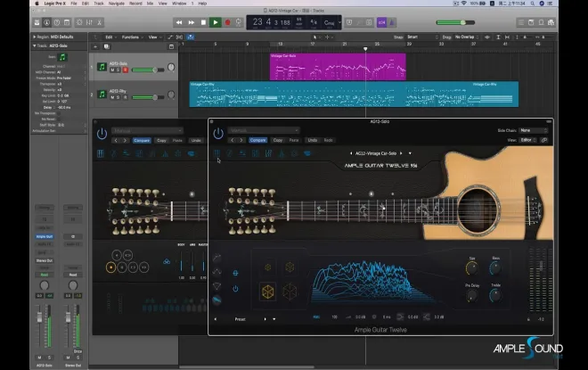The width and height of the screenshot is (588, 370).
Task: Open Ample Guitar main panel icon
Action: click(216, 153)
